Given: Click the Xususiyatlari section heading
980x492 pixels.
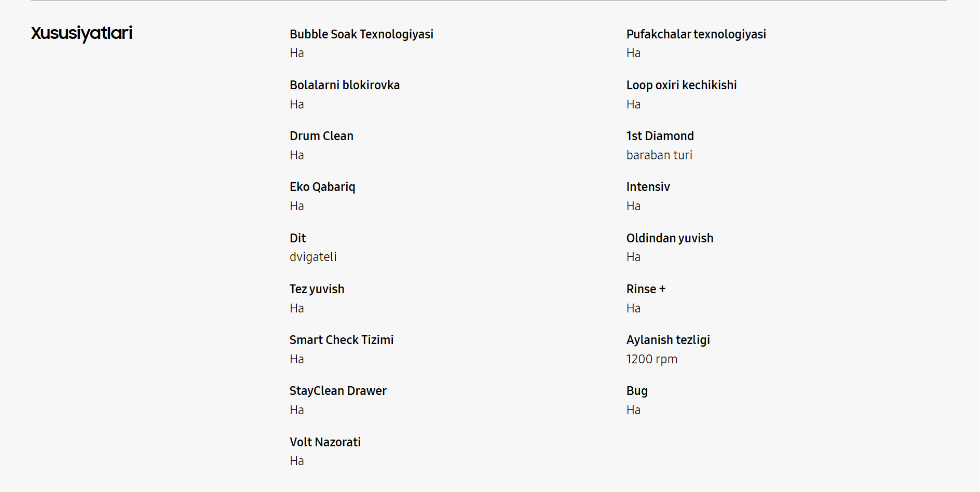Looking at the screenshot, I should click(81, 33).
